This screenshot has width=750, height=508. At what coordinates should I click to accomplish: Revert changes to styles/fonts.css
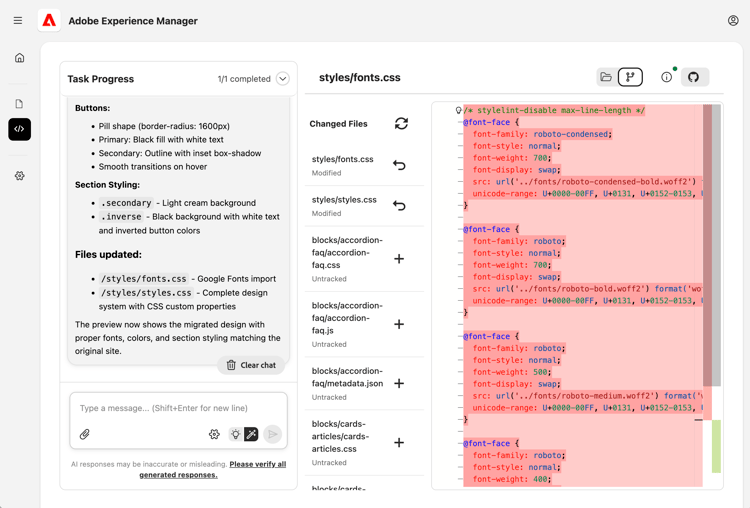tap(399, 165)
